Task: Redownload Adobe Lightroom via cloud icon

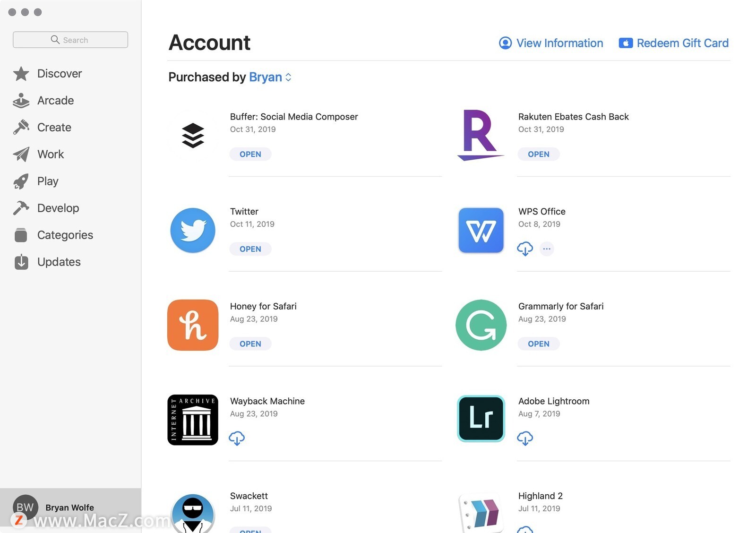Action: 525,438
